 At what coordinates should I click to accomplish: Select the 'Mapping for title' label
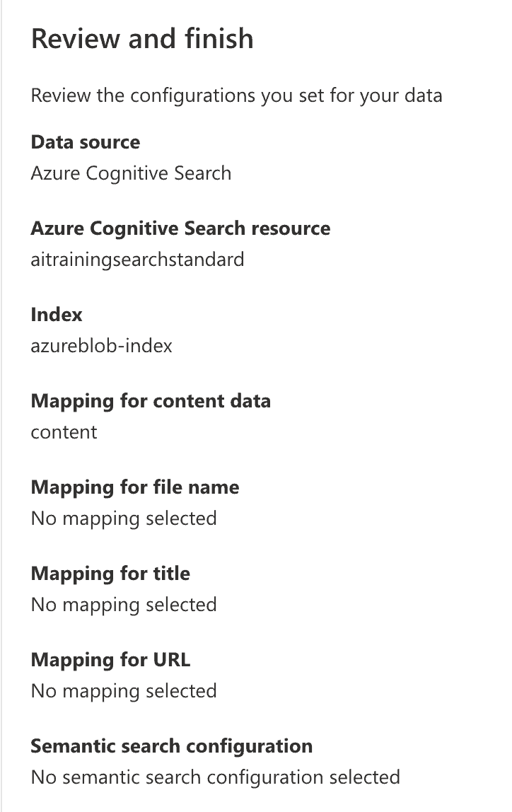110,574
